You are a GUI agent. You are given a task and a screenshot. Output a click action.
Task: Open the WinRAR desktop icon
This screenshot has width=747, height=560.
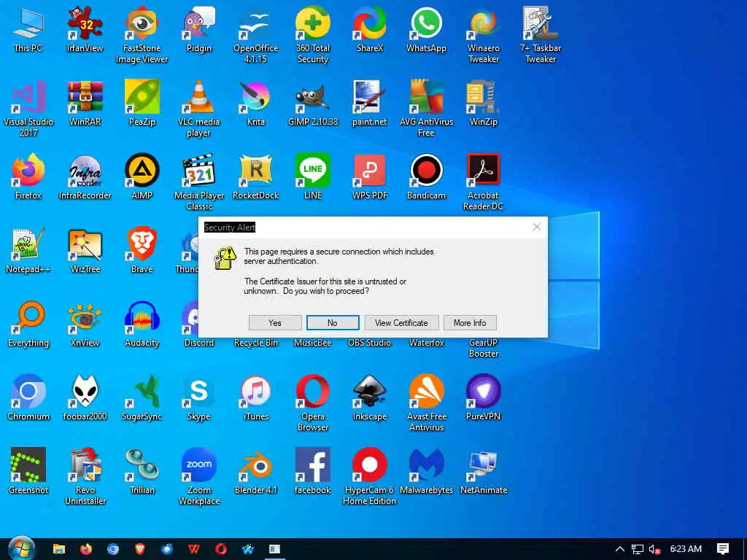click(x=85, y=104)
